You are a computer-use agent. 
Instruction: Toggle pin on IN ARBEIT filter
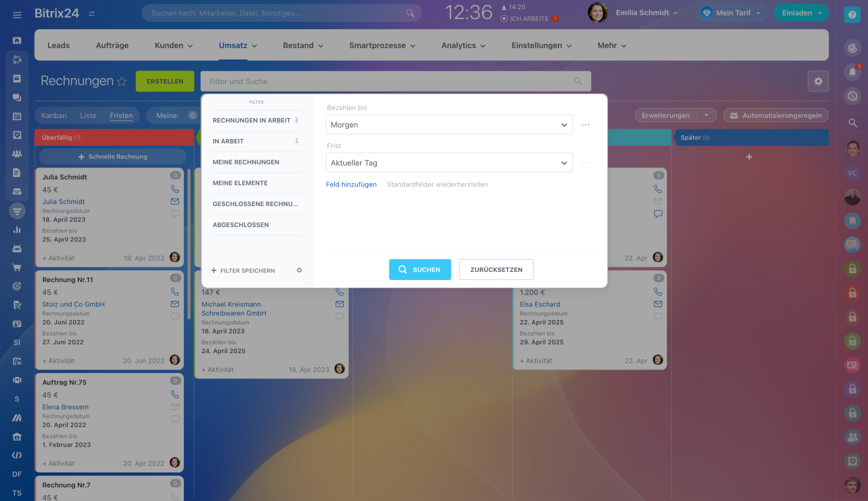[296, 141]
